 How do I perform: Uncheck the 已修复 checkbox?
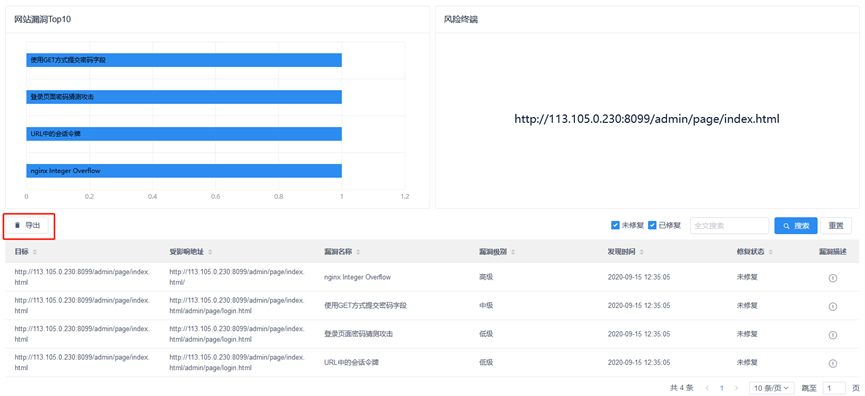pyautogui.click(x=652, y=226)
